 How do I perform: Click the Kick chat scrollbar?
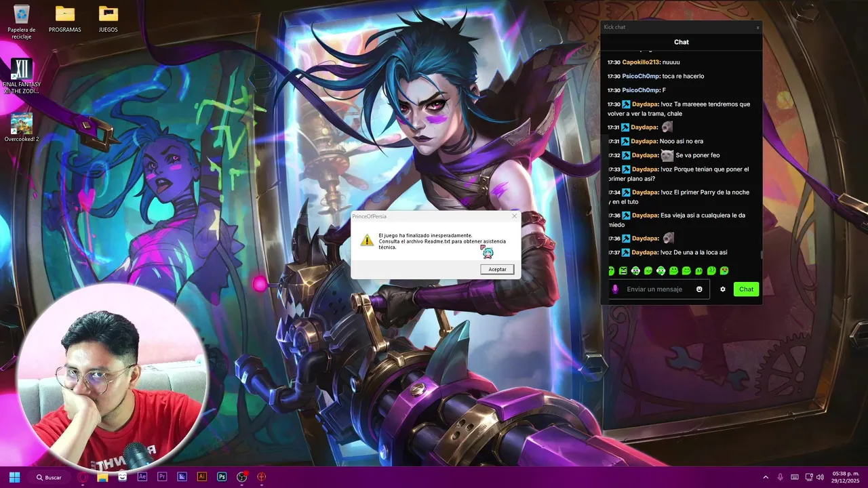tap(761, 255)
